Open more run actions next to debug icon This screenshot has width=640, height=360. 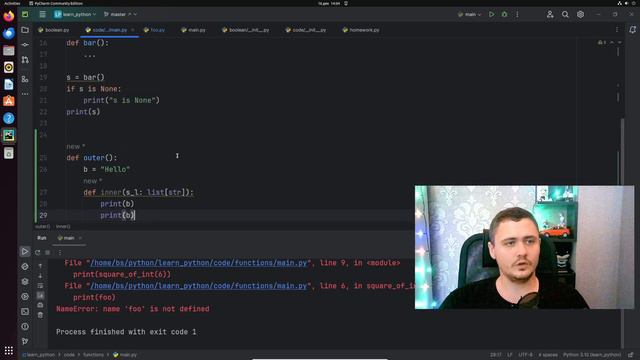coord(517,14)
